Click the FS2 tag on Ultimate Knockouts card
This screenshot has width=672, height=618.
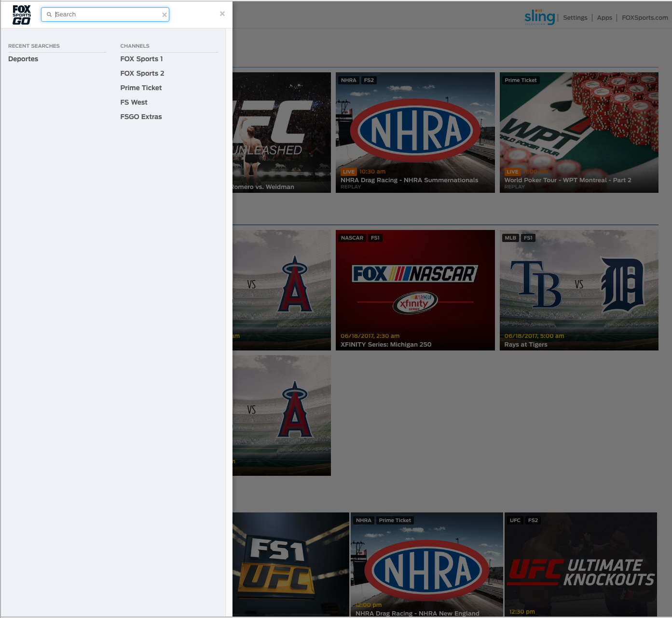point(533,521)
